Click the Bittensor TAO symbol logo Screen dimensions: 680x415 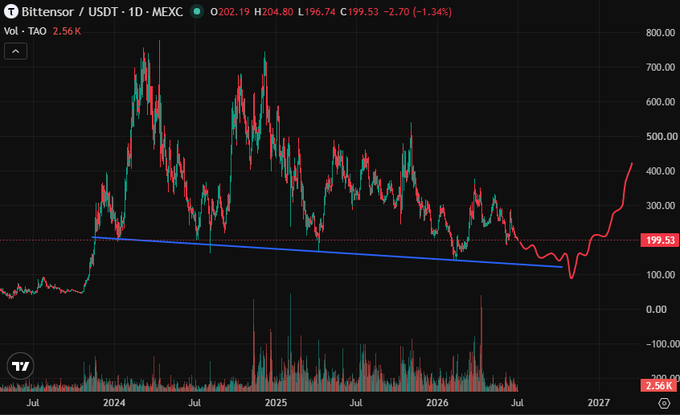[x=11, y=11]
